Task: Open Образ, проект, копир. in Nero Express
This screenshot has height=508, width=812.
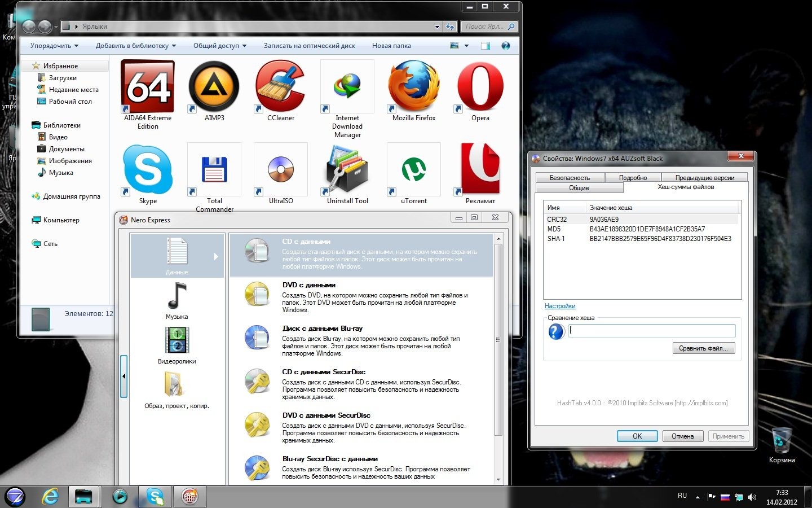Action: click(x=177, y=389)
